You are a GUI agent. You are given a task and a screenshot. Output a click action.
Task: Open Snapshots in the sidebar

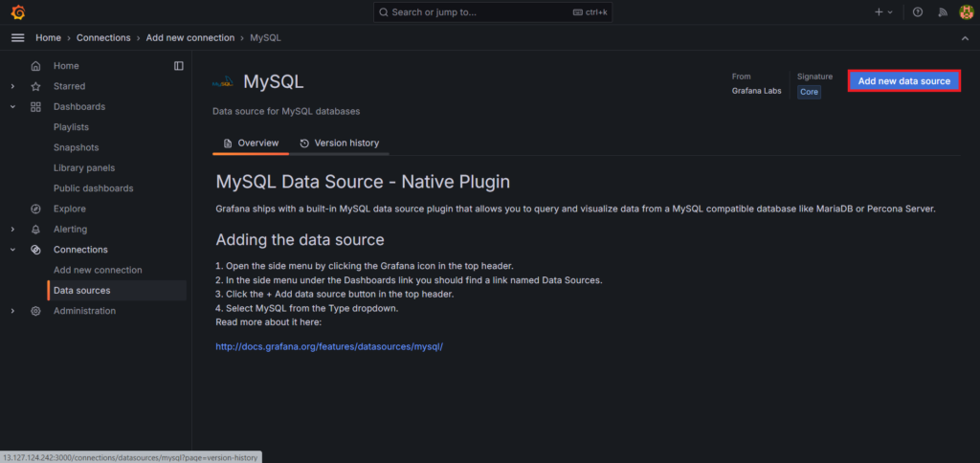(77, 147)
